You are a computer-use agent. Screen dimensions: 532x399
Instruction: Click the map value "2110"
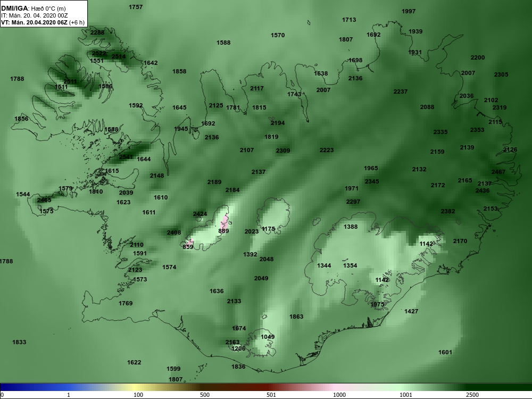click(x=136, y=245)
